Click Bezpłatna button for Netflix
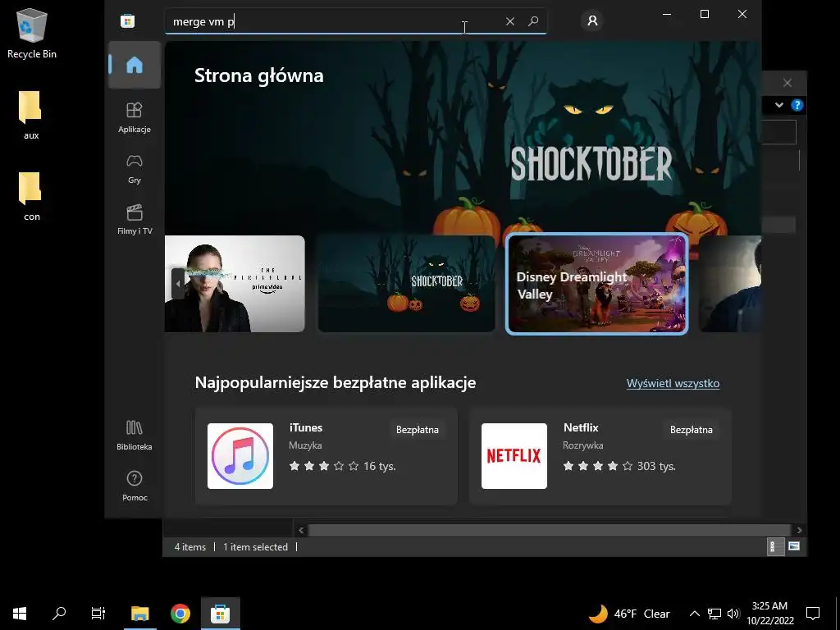 coord(691,430)
